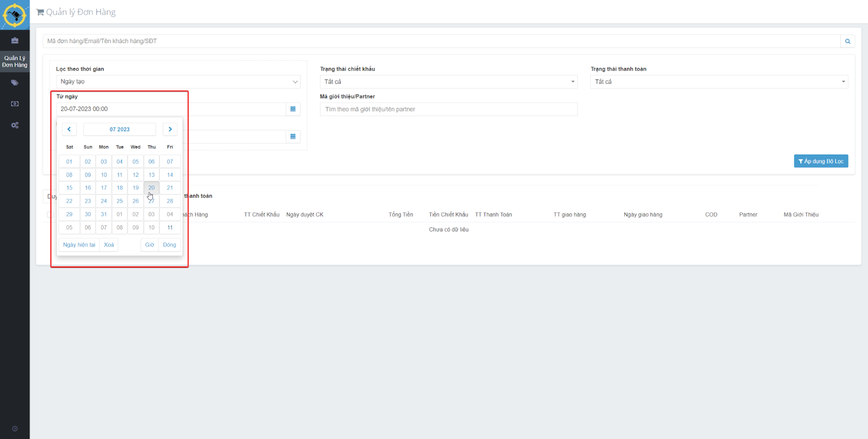Viewport: 868px width, 439px height.
Task: Click the 07 2023 month header
Action: pos(119,129)
